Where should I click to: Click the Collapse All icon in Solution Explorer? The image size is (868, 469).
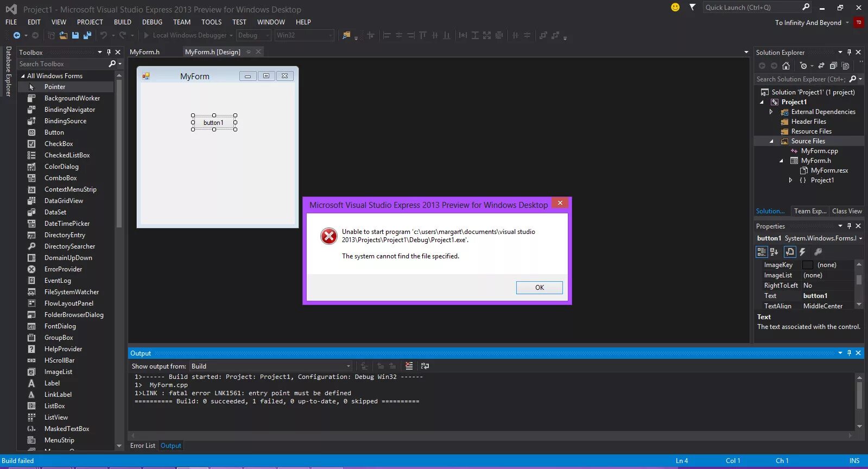coord(833,66)
